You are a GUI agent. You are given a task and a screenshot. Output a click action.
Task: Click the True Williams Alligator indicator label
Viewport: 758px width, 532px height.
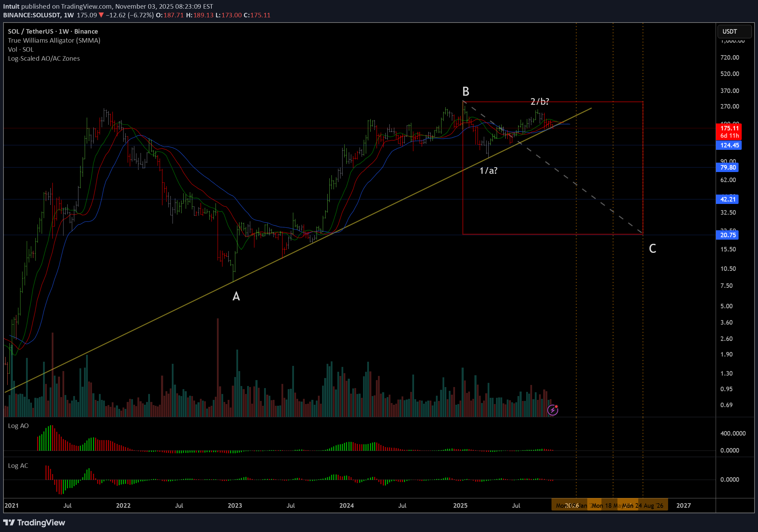coord(54,41)
